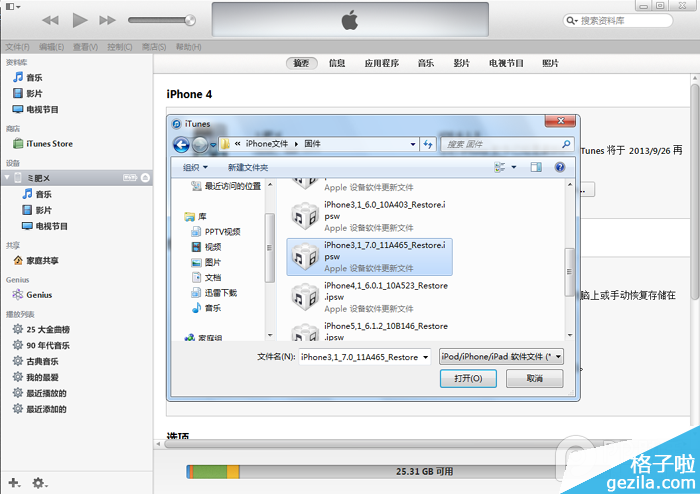This screenshot has height=494, width=700.
Task: Click the 搜索资料库 search field
Action: coord(618,21)
